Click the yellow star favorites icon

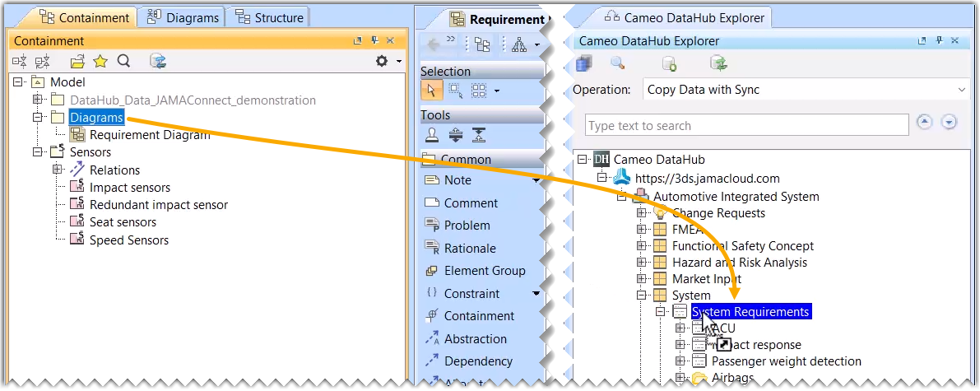click(x=100, y=61)
